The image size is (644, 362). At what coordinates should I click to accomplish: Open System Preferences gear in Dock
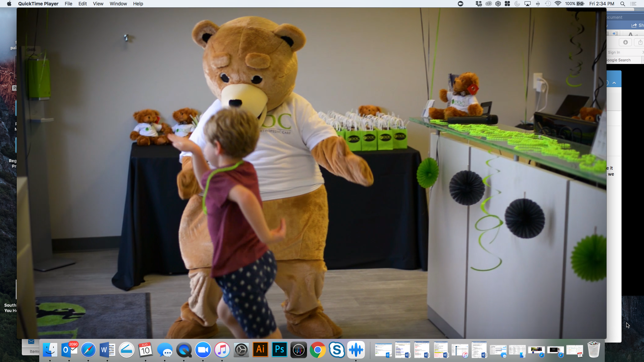pos(241,350)
